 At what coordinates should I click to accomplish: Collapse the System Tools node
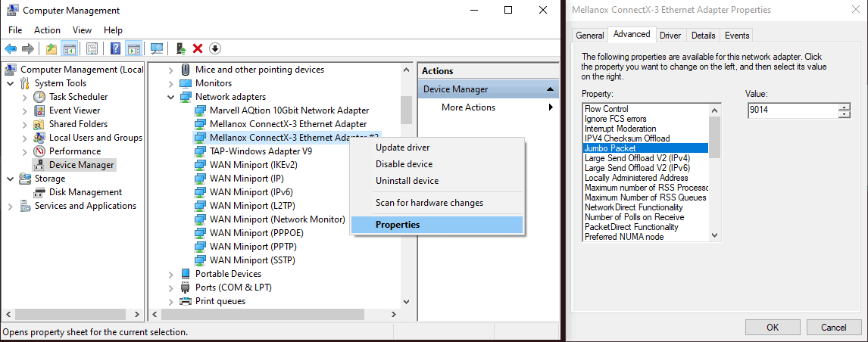click(x=11, y=83)
